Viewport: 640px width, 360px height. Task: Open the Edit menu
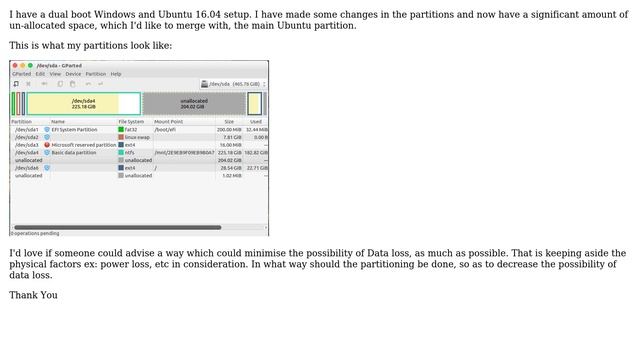[40, 74]
